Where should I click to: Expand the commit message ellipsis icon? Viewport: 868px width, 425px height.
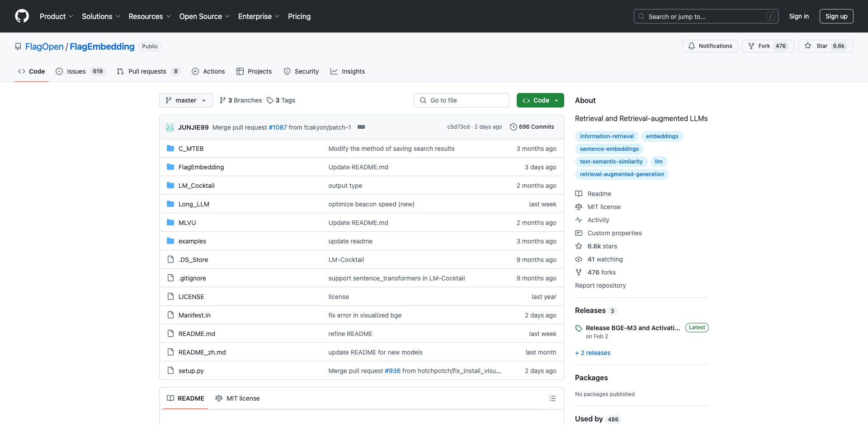pos(361,127)
